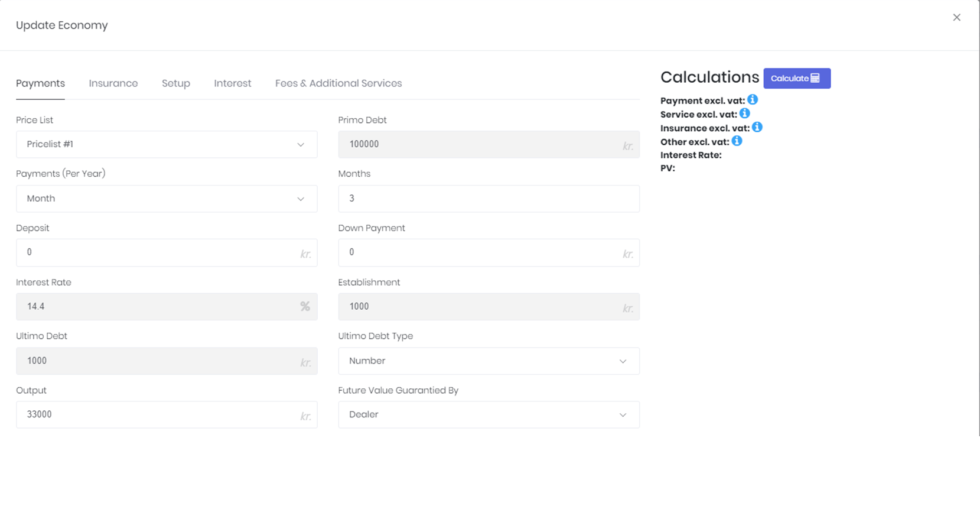Click the Ultimo Debt field

[167, 361]
